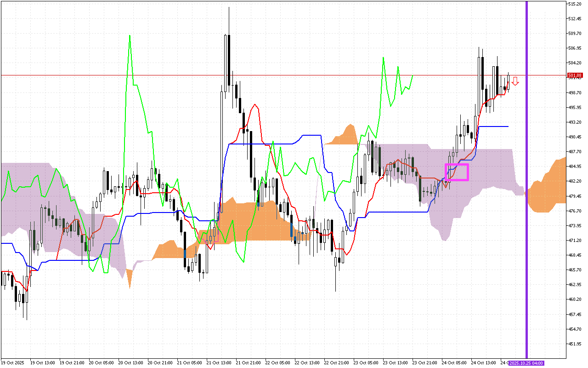Click the 490.45 price scale label
The image size is (588, 368).
(575, 137)
